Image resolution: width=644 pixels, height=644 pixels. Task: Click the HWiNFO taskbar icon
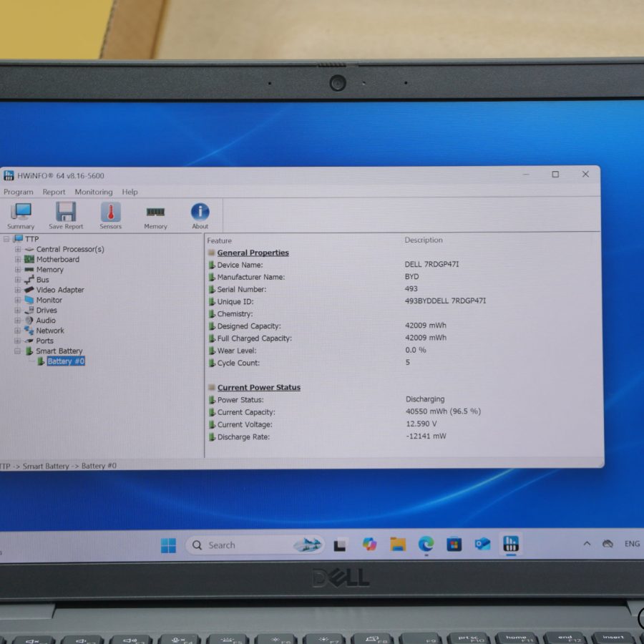click(511, 545)
